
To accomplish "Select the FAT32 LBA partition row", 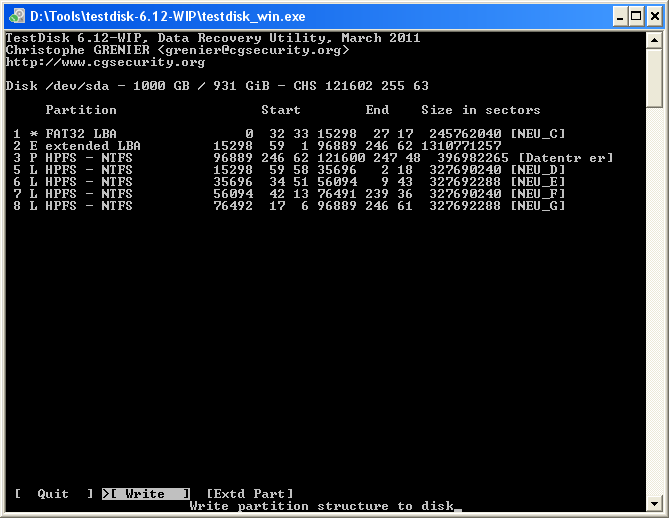I will (289, 134).
